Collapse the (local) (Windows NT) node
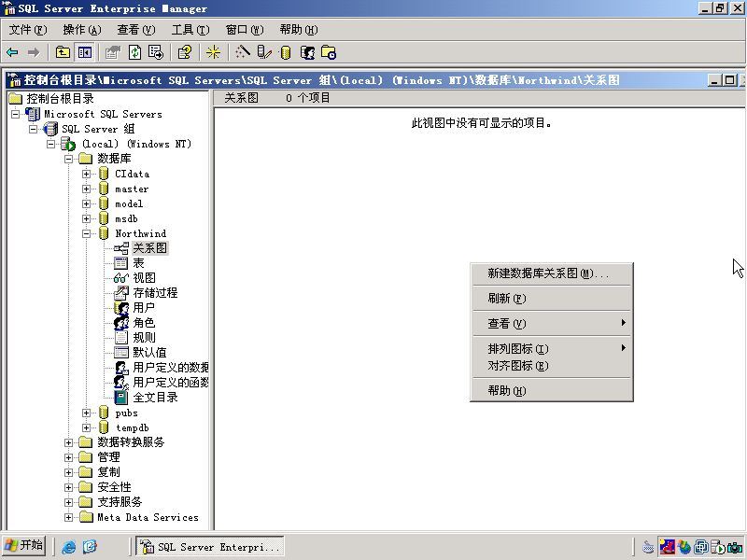The height and width of the screenshot is (560, 747). [x=51, y=144]
